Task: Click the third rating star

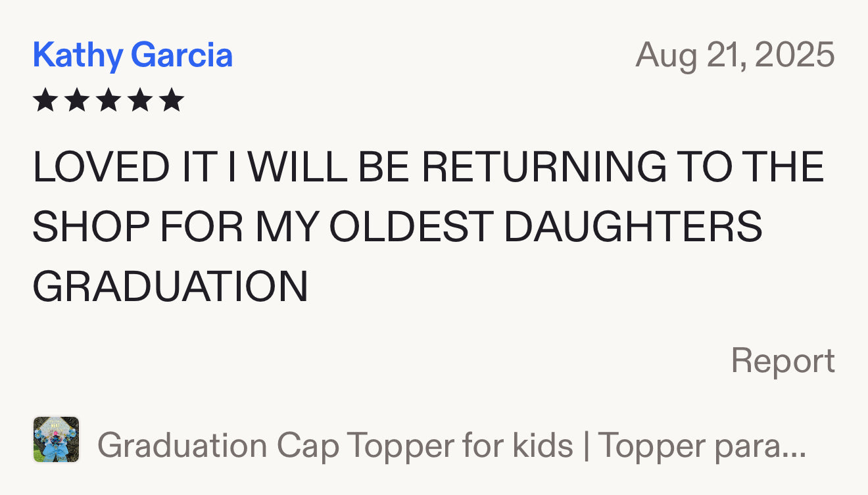Action: click(x=108, y=101)
